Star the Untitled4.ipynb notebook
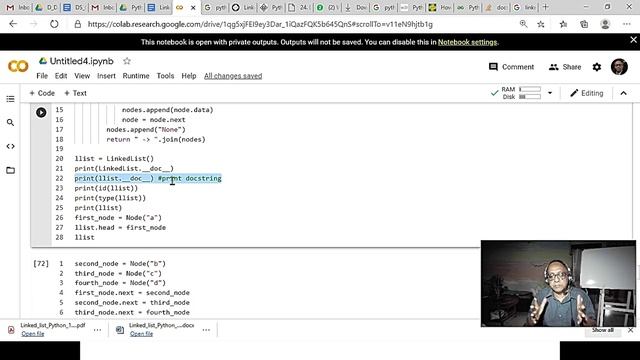Screen dimensions: 640x360 pos(127,61)
